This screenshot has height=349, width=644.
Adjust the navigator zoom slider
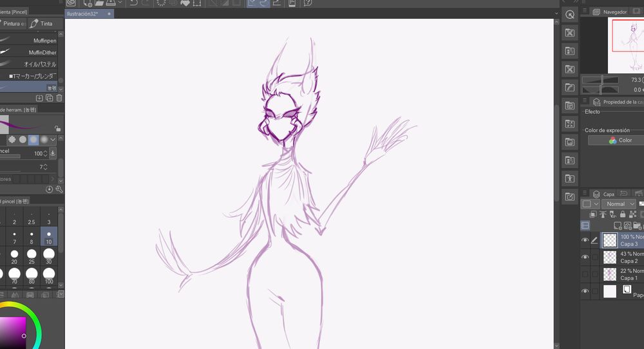600,80
